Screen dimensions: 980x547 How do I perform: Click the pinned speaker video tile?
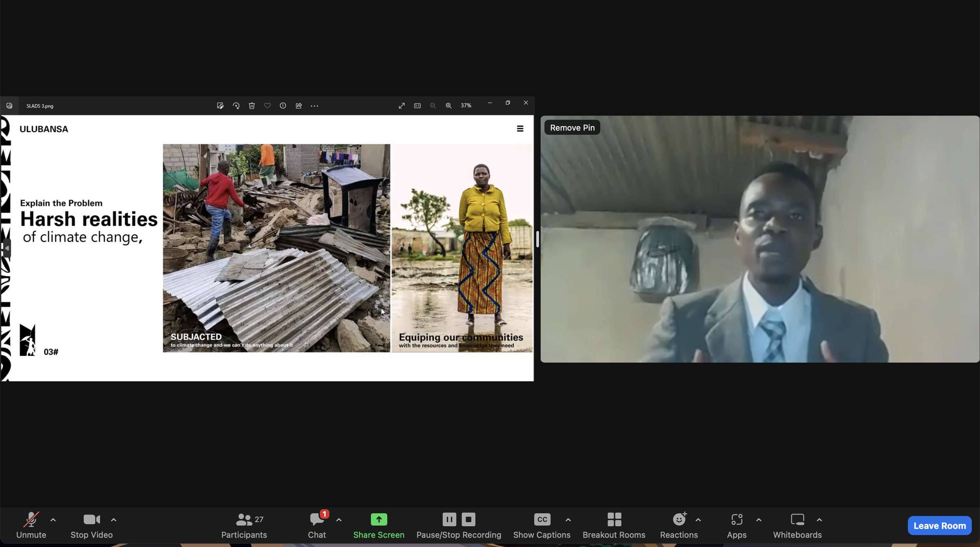760,239
